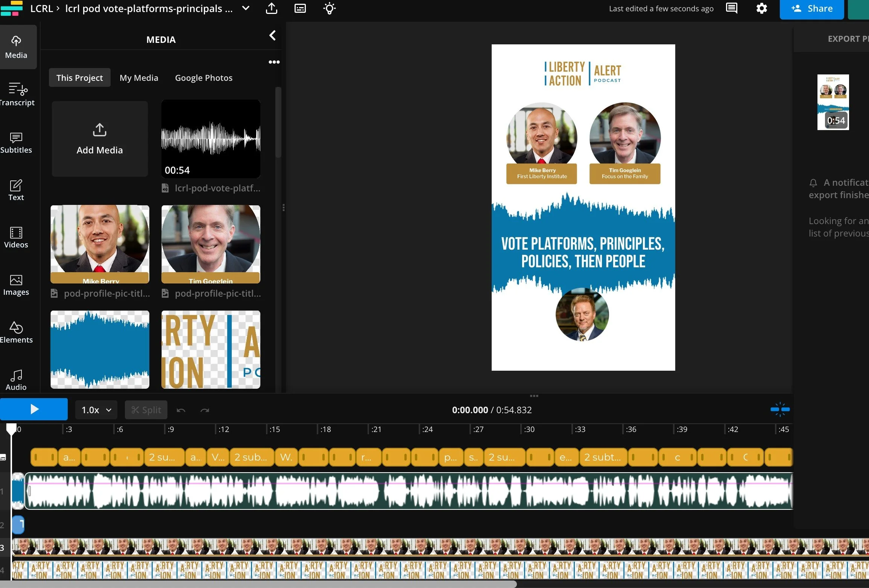
Task: Open the Transcript sidebar tool
Action: pos(16,94)
